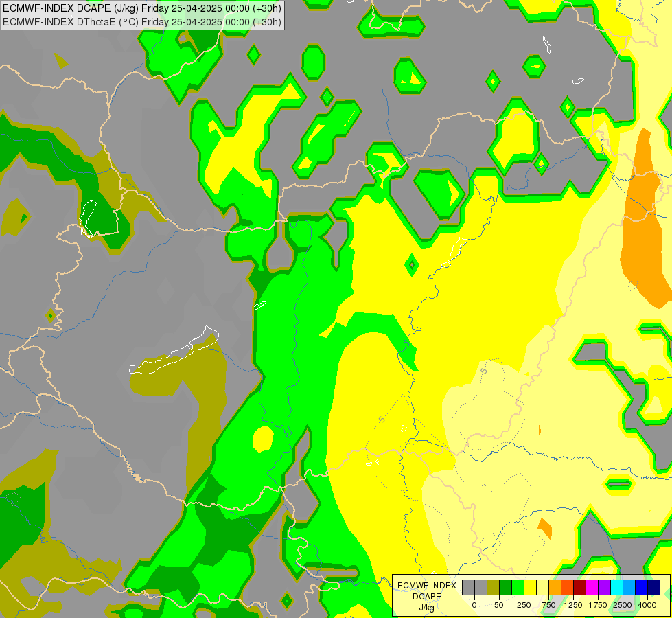This screenshot has width=672, height=618.
Task: Click legend scale value 1250
Action: pyautogui.click(x=573, y=605)
